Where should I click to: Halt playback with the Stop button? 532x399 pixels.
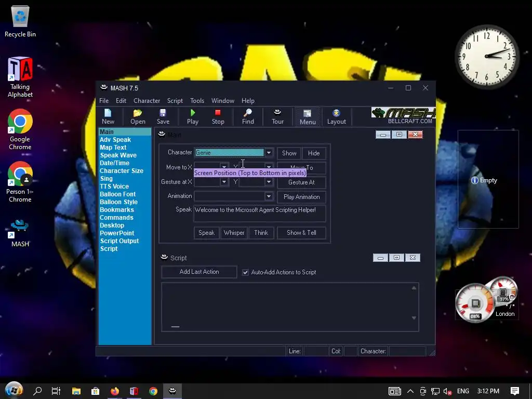218,117
